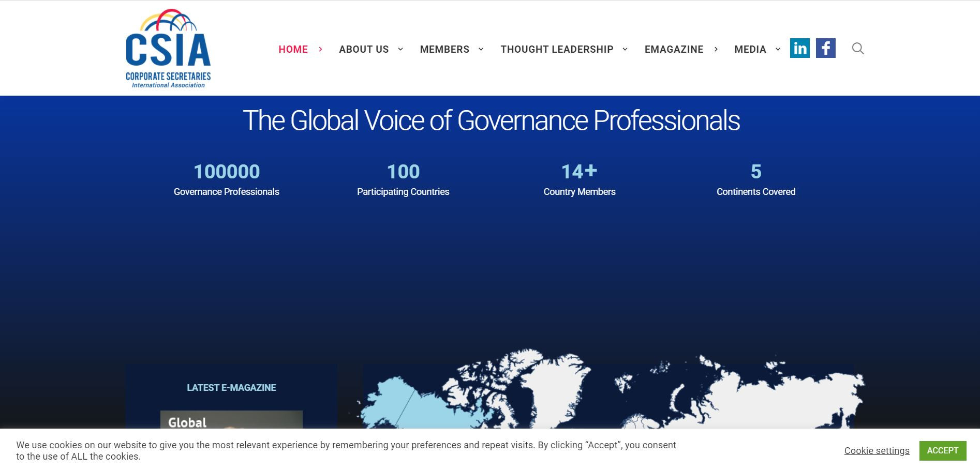
Task: Select the Media menu item
Action: click(x=750, y=49)
